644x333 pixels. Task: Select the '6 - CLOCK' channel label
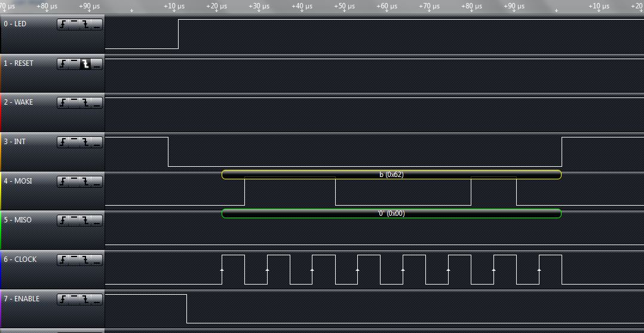tap(20, 259)
